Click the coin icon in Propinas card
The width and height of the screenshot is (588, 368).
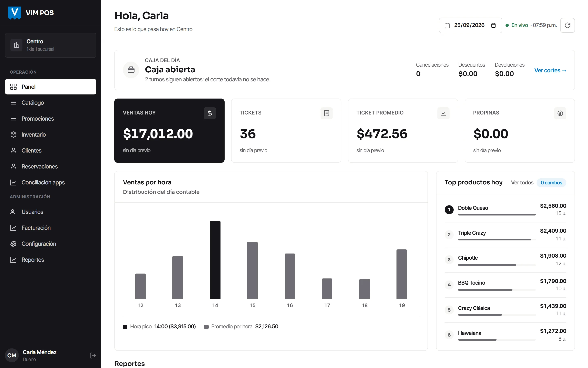(560, 113)
